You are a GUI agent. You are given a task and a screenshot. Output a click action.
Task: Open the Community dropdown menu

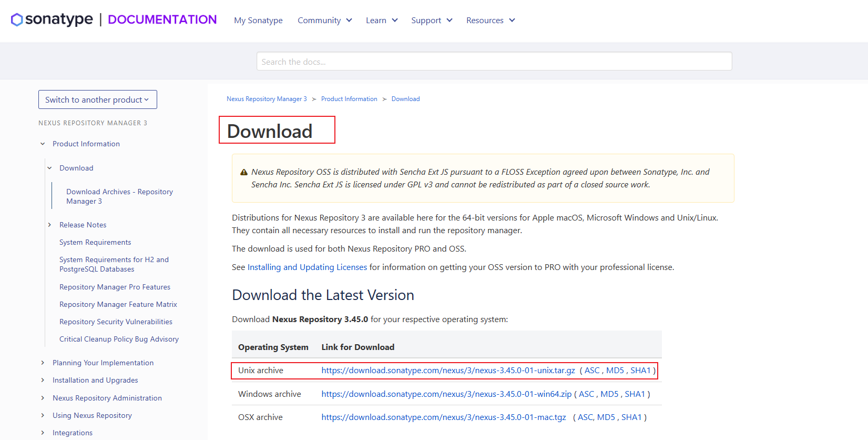[x=325, y=21]
